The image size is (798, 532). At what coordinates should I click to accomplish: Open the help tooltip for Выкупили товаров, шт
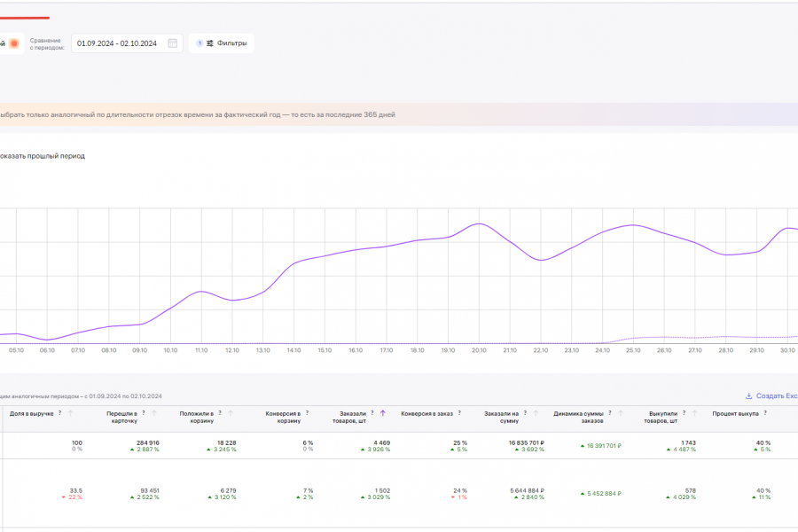pyautogui.click(x=684, y=413)
